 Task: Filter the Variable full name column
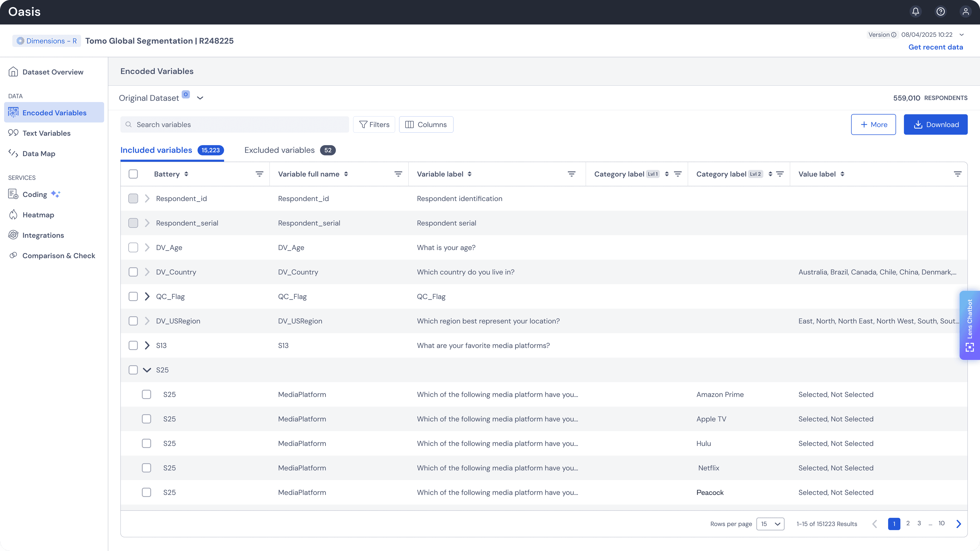pos(398,174)
